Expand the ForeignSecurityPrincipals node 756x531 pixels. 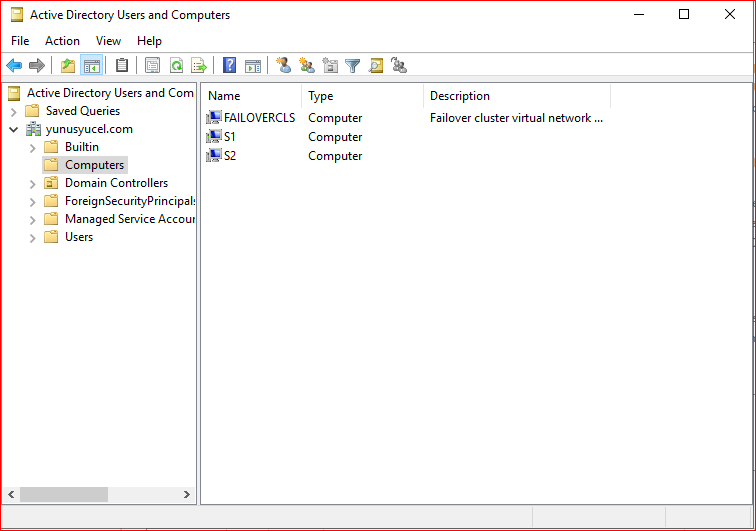[32, 202]
